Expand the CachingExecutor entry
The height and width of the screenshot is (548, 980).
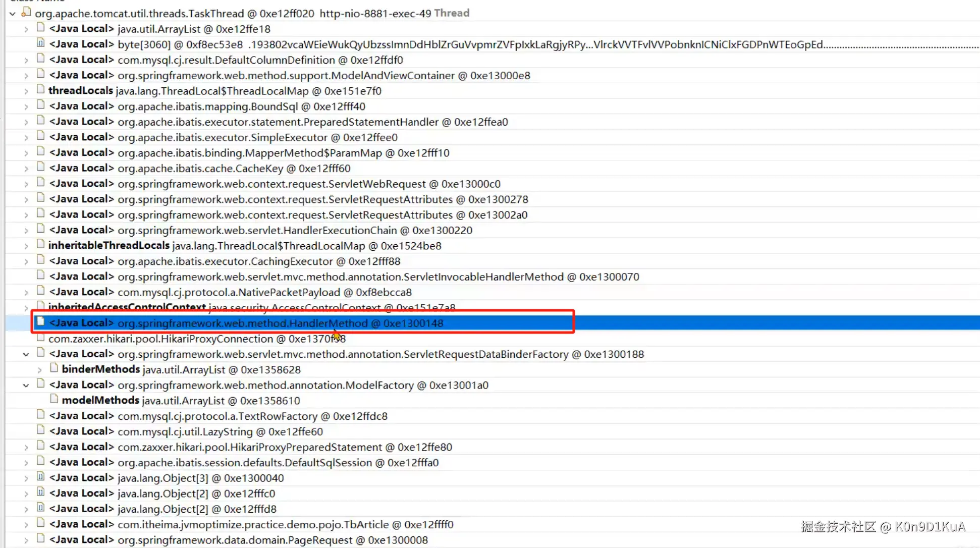26,261
